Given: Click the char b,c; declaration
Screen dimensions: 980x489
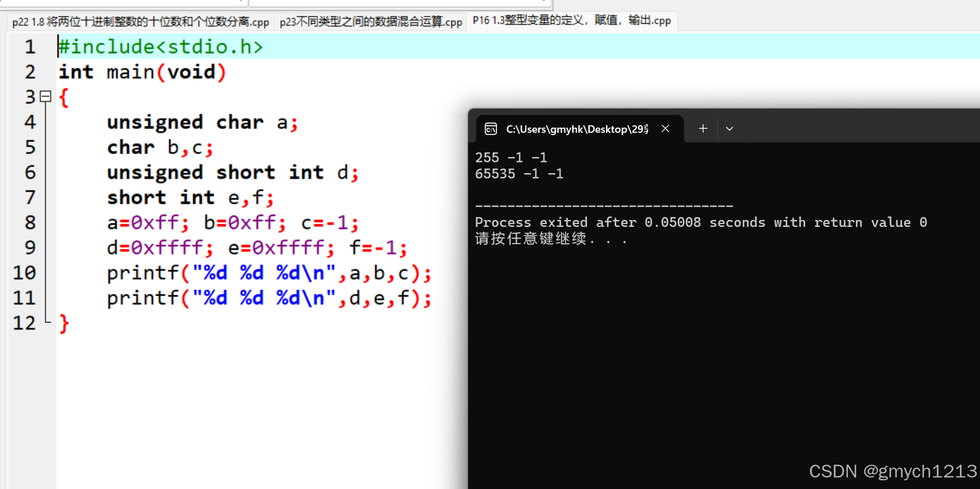Looking at the screenshot, I should [x=160, y=148].
